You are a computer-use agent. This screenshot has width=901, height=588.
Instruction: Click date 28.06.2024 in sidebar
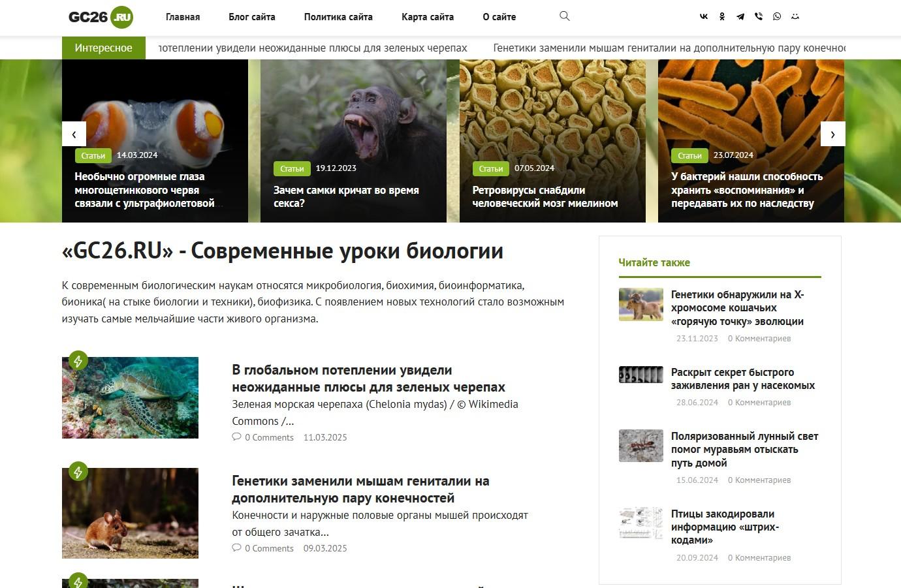coord(697,403)
